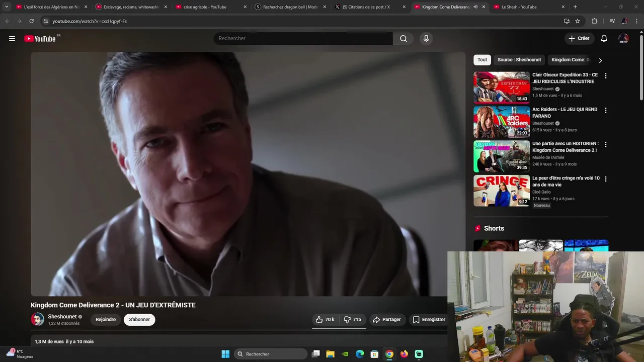Open File Explorer from taskbar
644x362 pixels.
(330, 354)
